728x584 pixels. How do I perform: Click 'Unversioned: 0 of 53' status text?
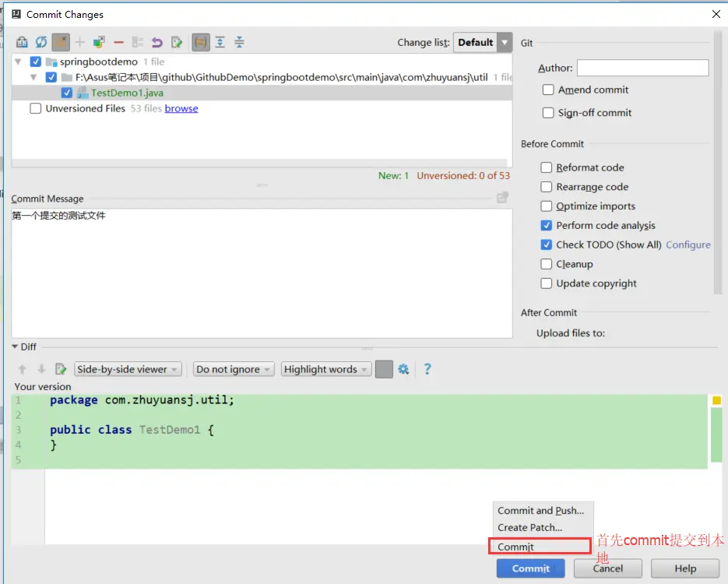(463, 175)
